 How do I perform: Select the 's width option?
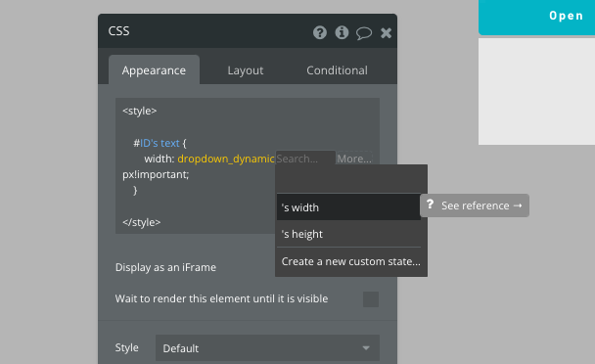point(348,207)
